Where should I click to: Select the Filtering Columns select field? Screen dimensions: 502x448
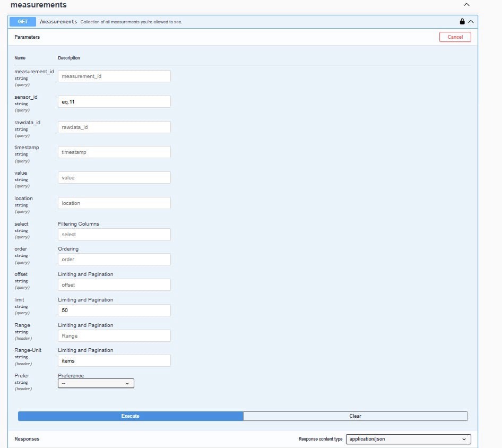point(114,234)
